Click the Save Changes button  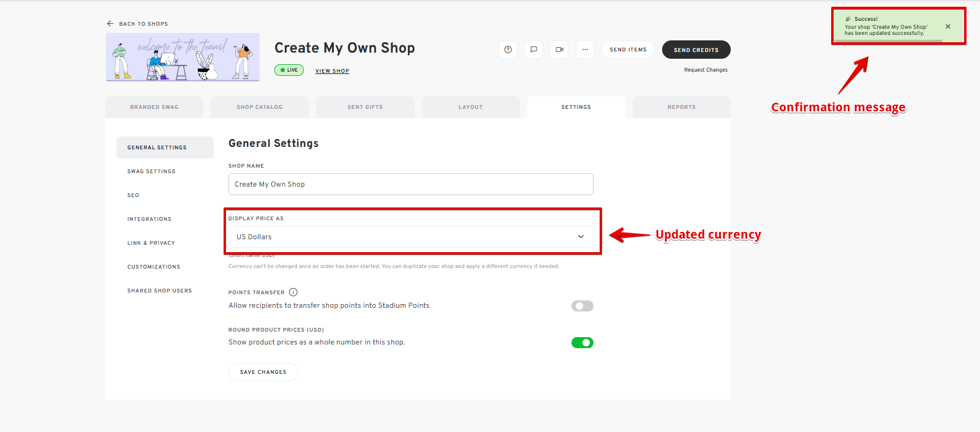263,372
